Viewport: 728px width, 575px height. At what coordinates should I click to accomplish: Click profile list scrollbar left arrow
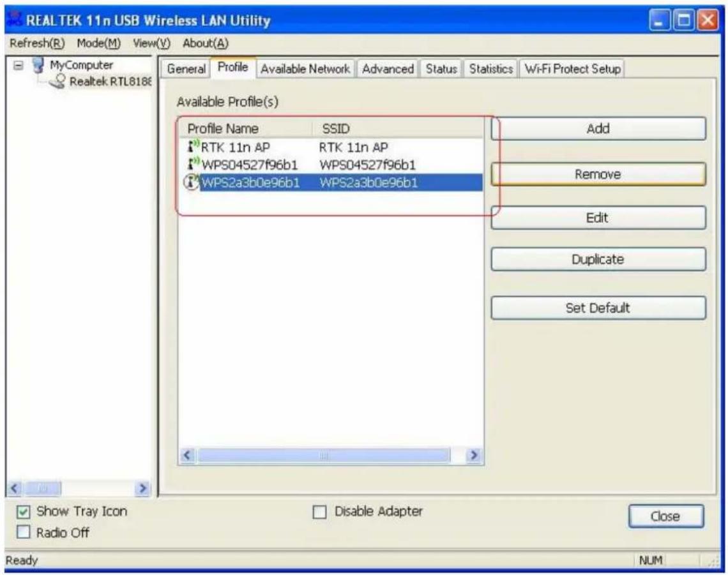[x=188, y=455]
